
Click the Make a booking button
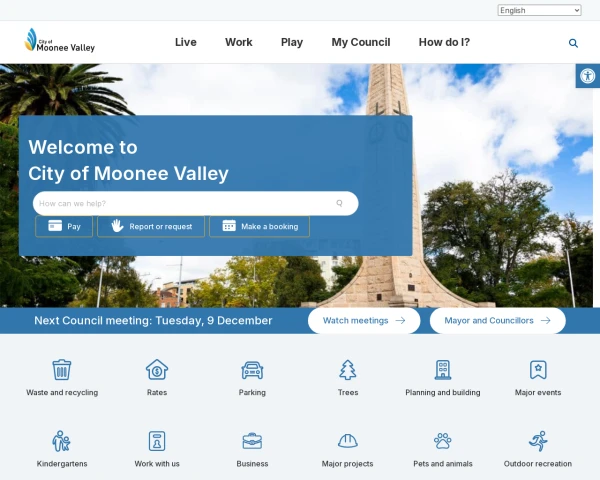259,226
